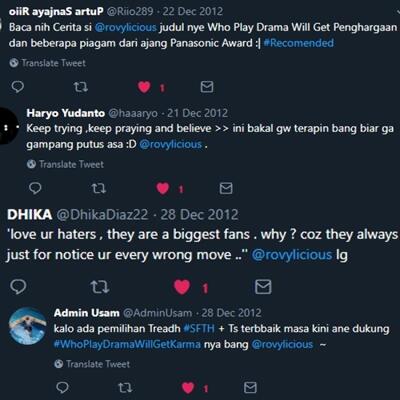Viewport: 400px width, 400px height.
Task: Share Haryo Yudanto's tweet by message envelope
Action: [226, 188]
